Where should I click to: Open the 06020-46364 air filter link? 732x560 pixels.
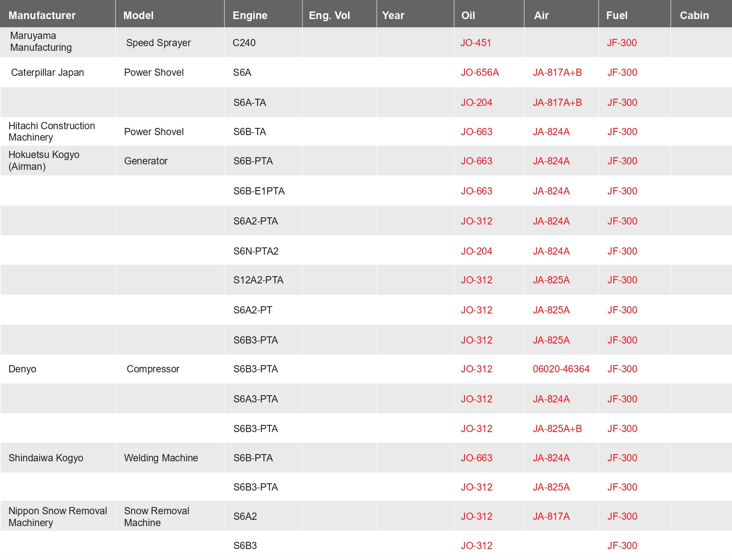561,369
